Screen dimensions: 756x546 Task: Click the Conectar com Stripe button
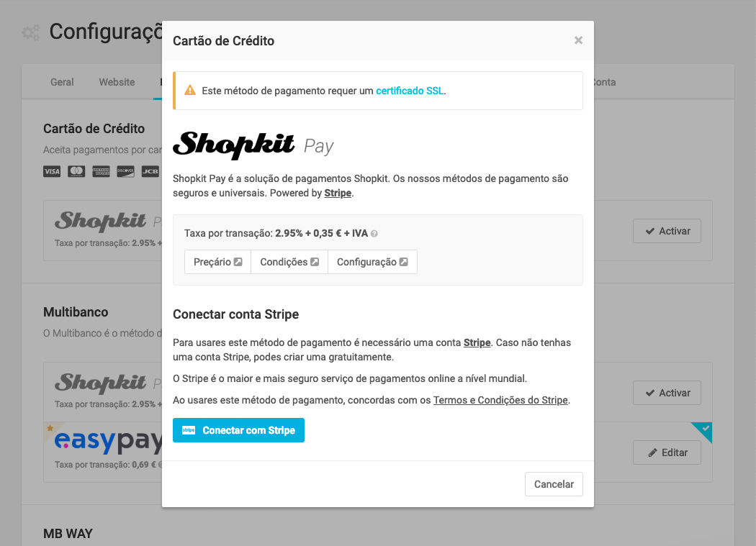[x=238, y=430]
